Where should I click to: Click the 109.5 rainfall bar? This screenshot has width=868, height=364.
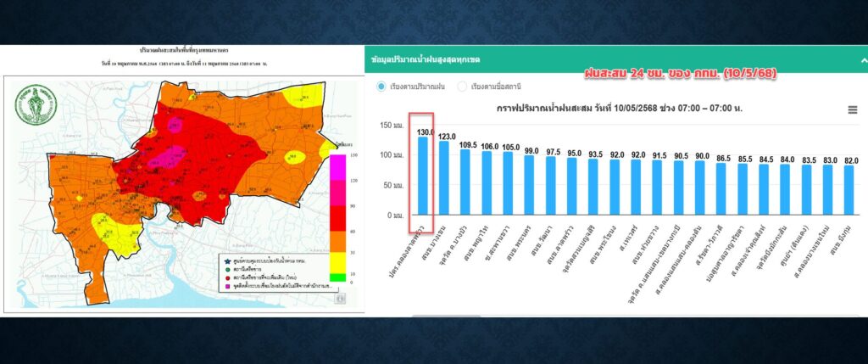coord(466,182)
